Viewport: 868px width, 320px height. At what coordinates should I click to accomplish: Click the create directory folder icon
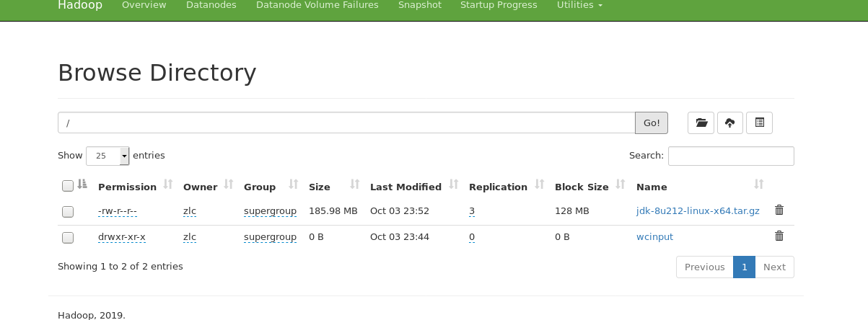click(x=701, y=123)
